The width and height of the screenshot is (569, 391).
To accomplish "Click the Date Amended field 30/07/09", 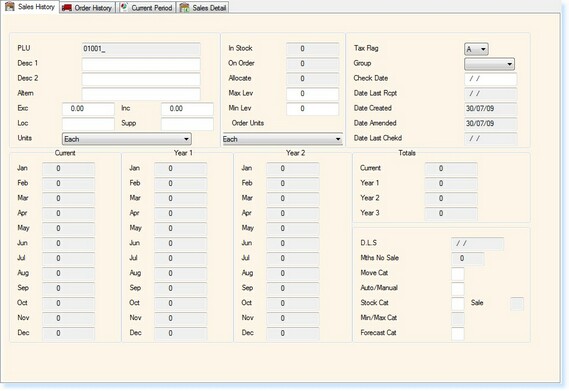I will coord(491,123).
